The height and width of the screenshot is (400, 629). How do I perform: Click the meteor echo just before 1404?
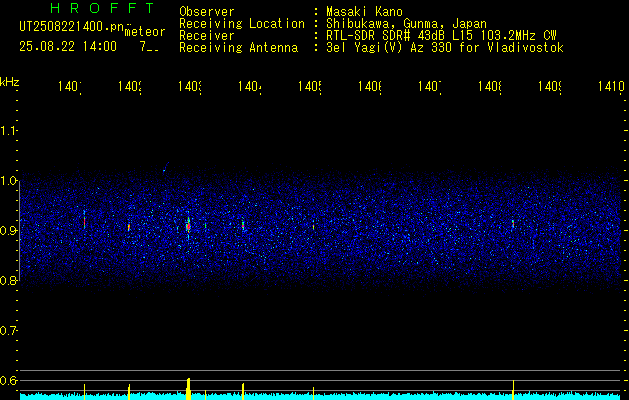click(243, 224)
